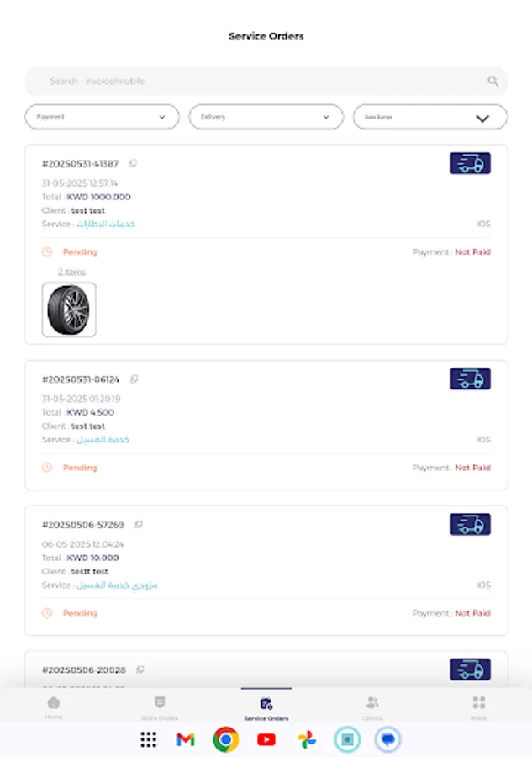The height and width of the screenshot is (757, 532).
Task: Tap the search magnifier icon
Action: pyautogui.click(x=492, y=82)
